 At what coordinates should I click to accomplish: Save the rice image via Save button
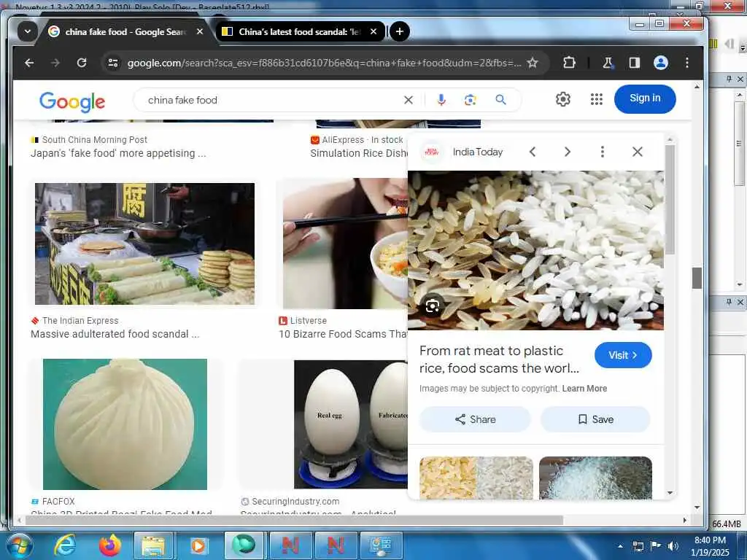tap(595, 419)
